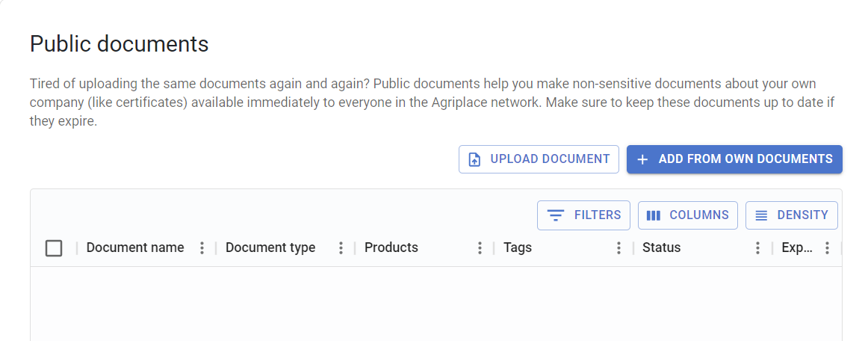This screenshot has height=341, width=868.
Task: Click UPLOAD DOCUMENT button
Action: 539,159
